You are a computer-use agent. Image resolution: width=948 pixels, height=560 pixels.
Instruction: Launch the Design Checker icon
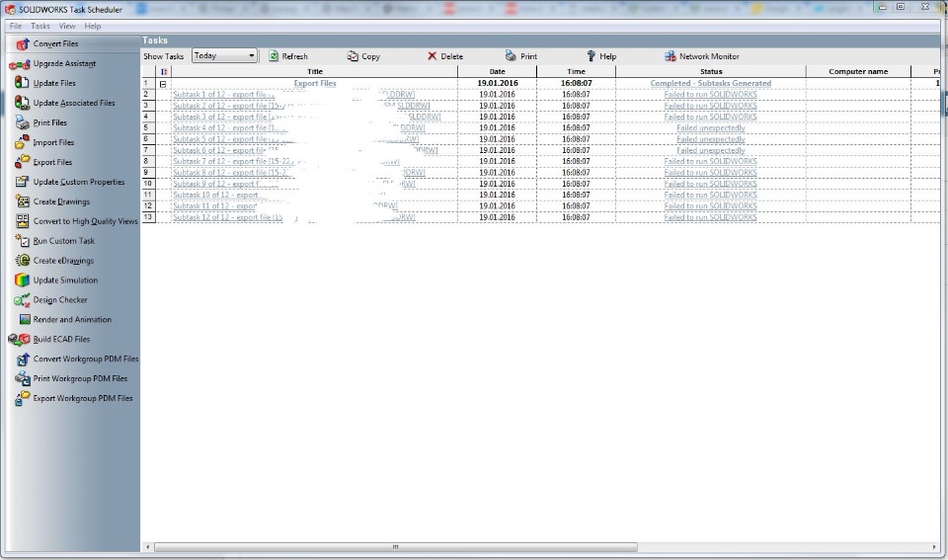[x=22, y=300]
